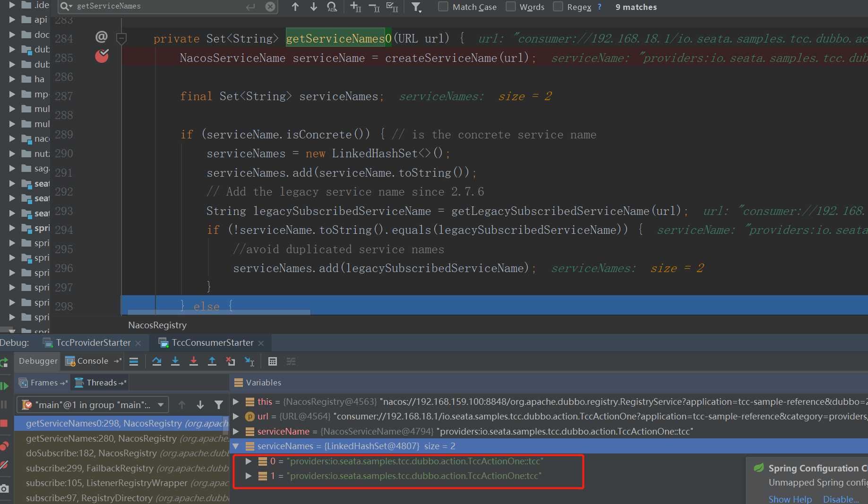
Task: Expand the 'url' variable node
Action: pyautogui.click(x=236, y=417)
